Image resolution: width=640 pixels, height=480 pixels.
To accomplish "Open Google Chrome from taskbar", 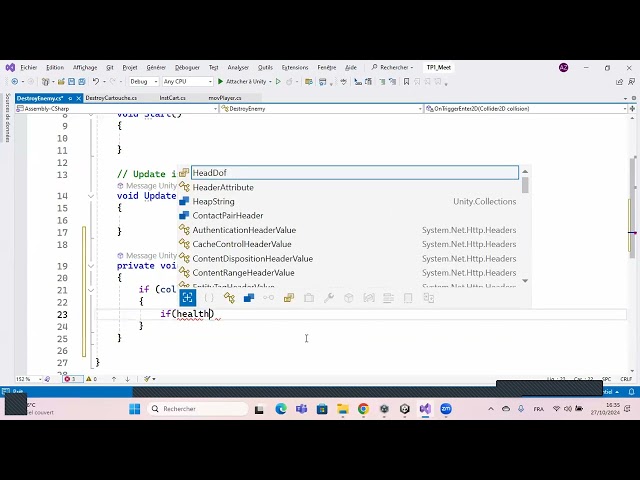I will [363, 409].
